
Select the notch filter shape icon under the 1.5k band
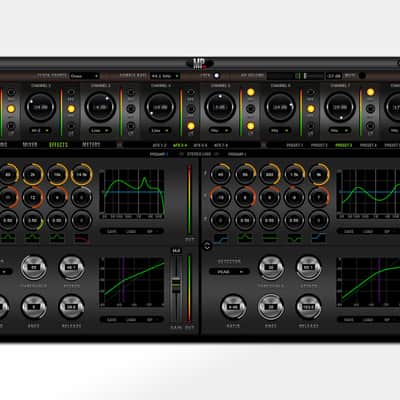pos(294,238)
